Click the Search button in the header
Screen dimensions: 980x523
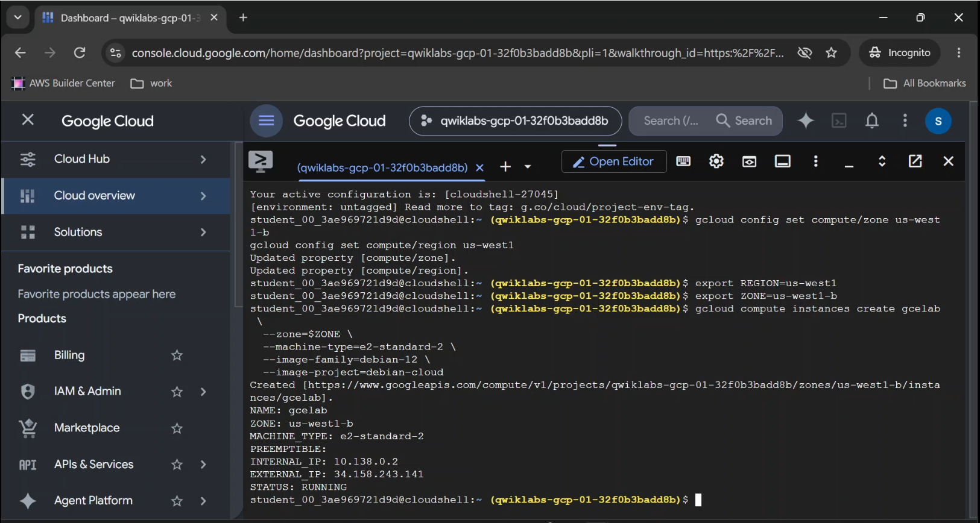point(744,121)
